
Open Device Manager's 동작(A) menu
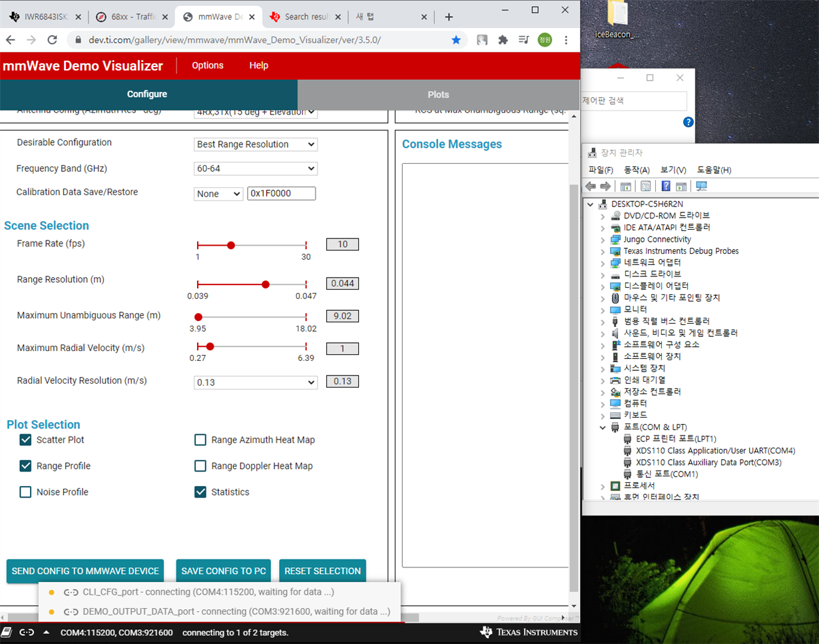[x=637, y=170]
